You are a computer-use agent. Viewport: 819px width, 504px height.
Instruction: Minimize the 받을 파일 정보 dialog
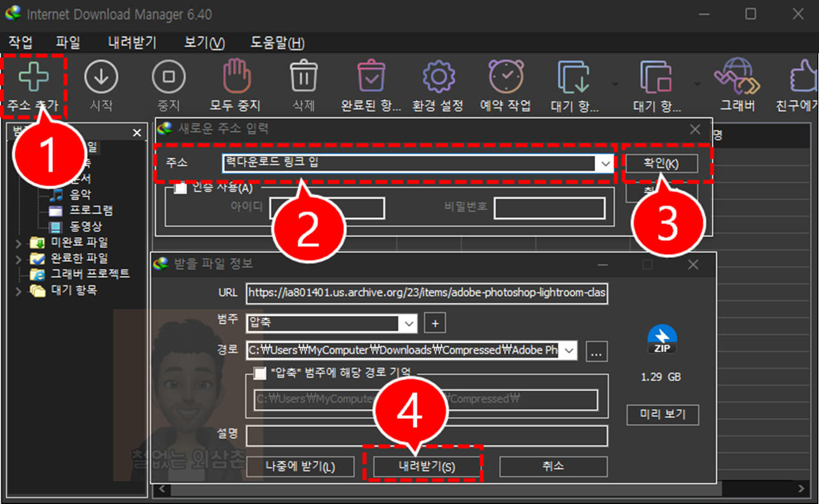coord(602,264)
